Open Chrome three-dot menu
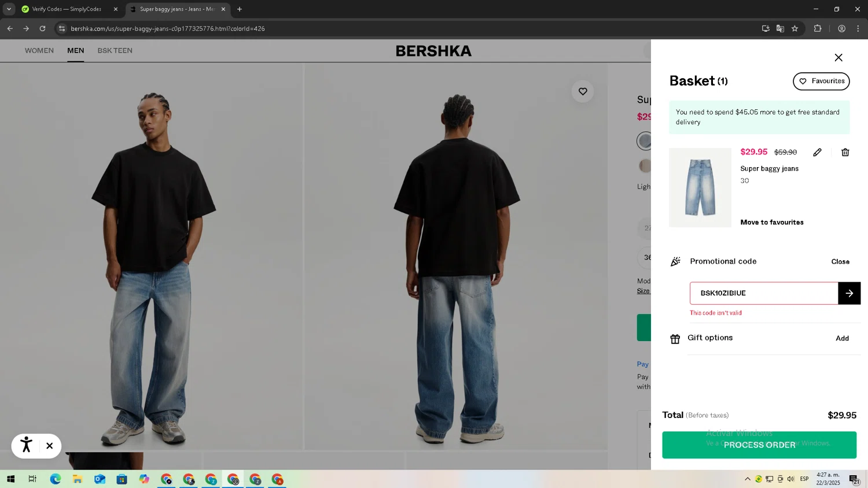Screen dimensions: 868x488 coord(858,28)
